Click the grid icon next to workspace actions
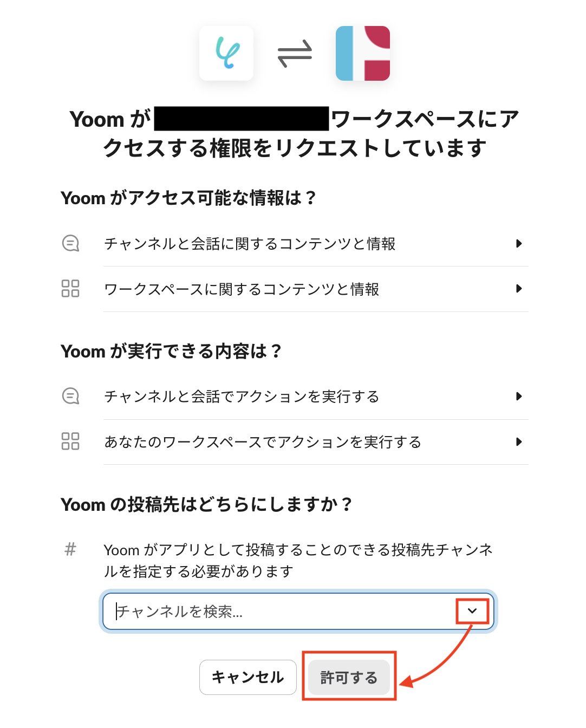586x728 pixels. (x=70, y=442)
